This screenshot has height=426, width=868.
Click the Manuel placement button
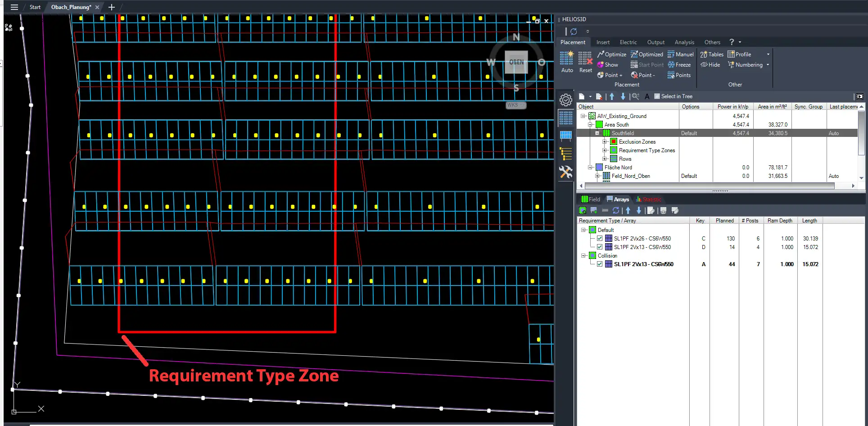(x=680, y=54)
